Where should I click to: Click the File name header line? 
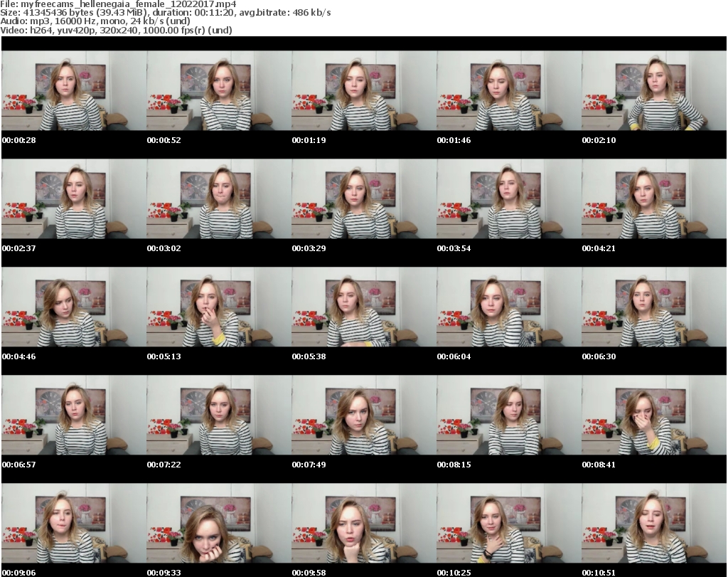[x=119, y=4]
